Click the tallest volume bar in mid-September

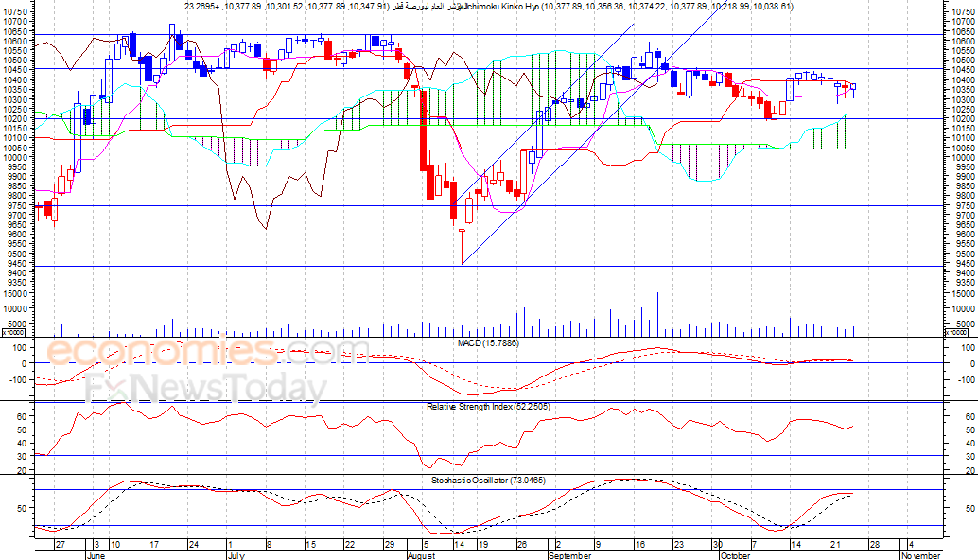(x=657, y=314)
